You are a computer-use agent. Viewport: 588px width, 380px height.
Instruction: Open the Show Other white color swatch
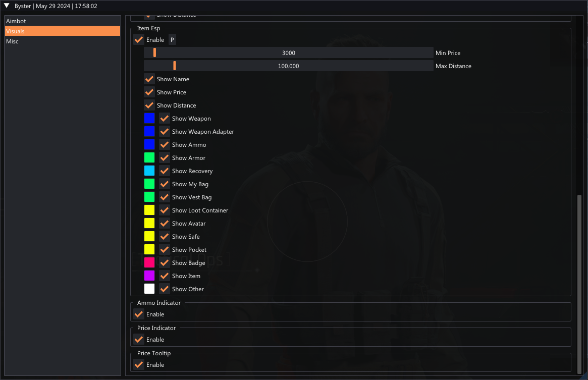pos(149,289)
